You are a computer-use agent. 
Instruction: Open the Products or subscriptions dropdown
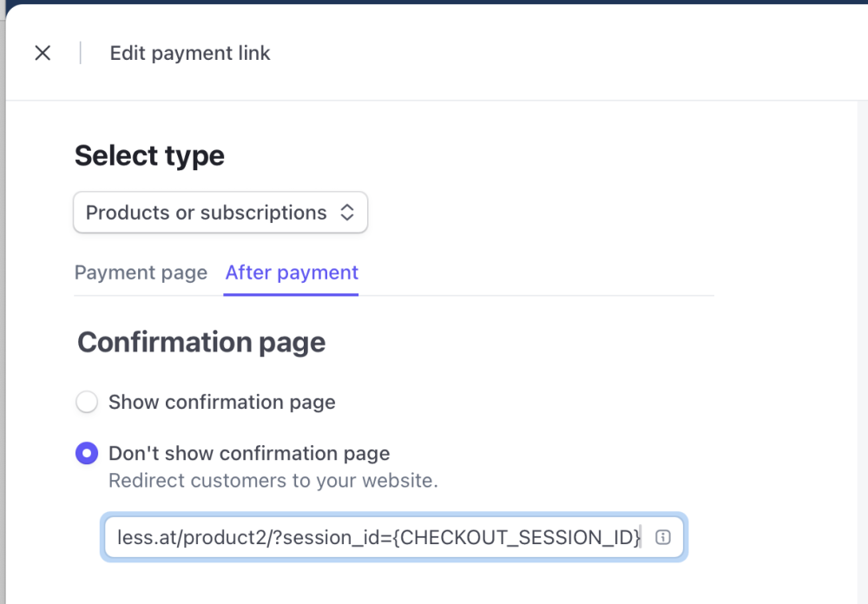[220, 213]
